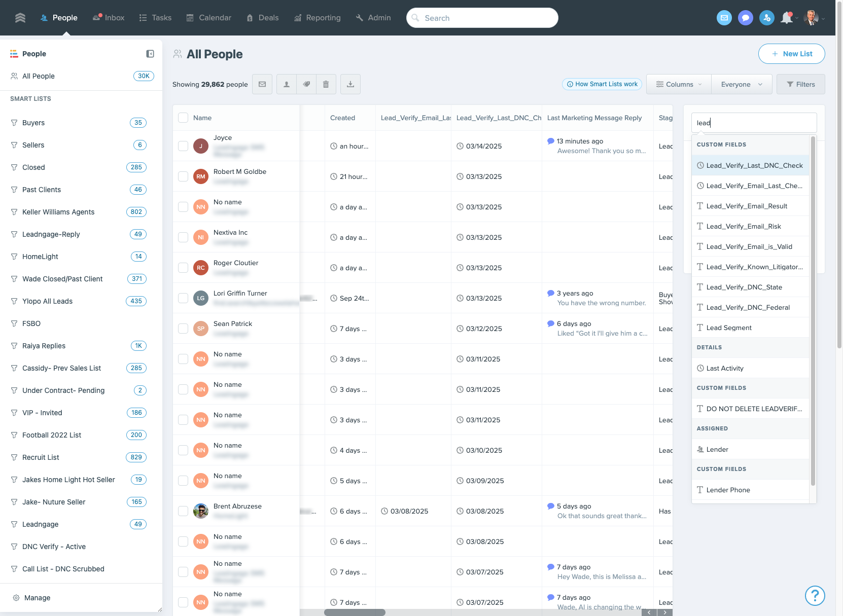Open the chat bubble icon in the top bar
This screenshot has height=616, width=843.
point(746,18)
